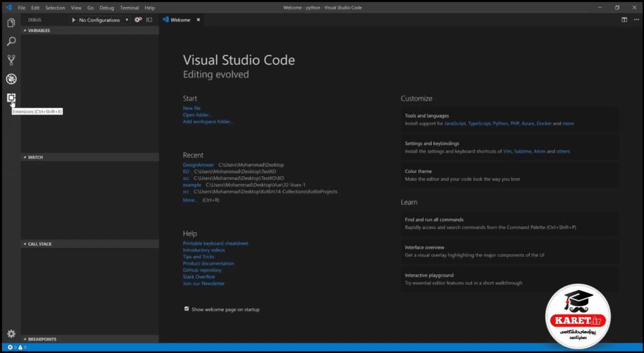This screenshot has height=353, width=644.
Task: Click the errors count icon in status bar
Action: (10, 347)
